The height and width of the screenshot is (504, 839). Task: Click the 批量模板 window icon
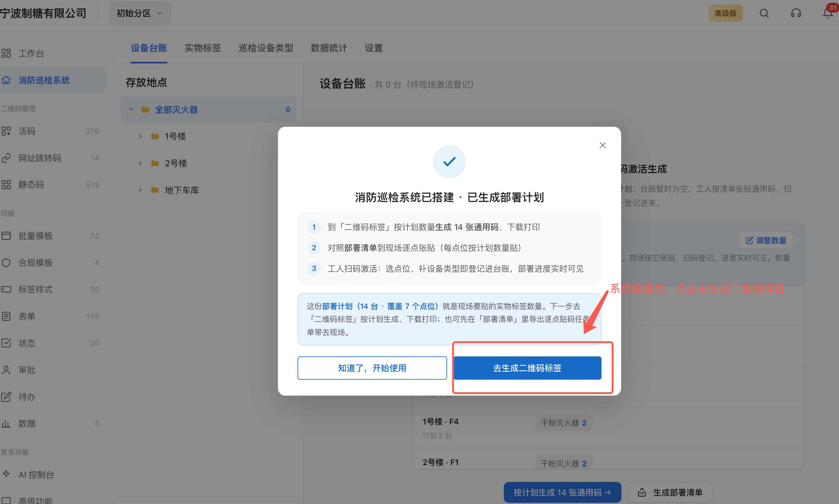click(x=6, y=236)
